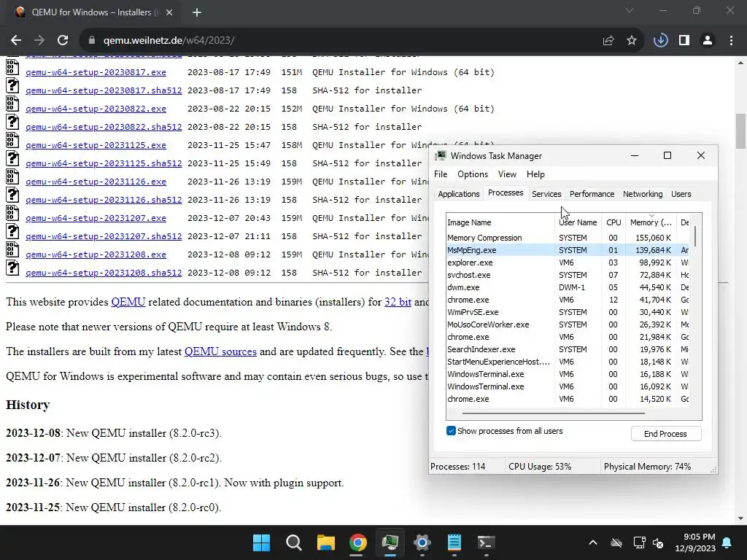Switch to the Applications tab
The width and height of the screenshot is (747, 560).
click(x=458, y=194)
